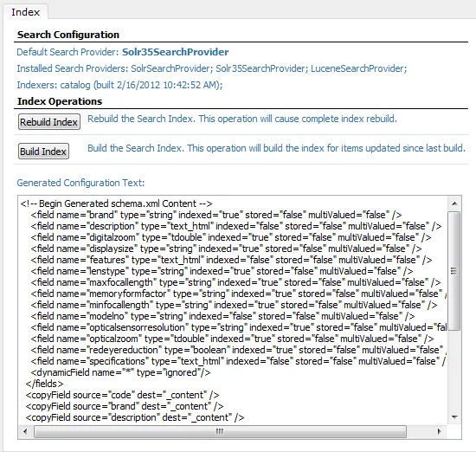Screen dimensions: 476x452
Task: Click the Indexers catalog build date line
Action: 119,85
